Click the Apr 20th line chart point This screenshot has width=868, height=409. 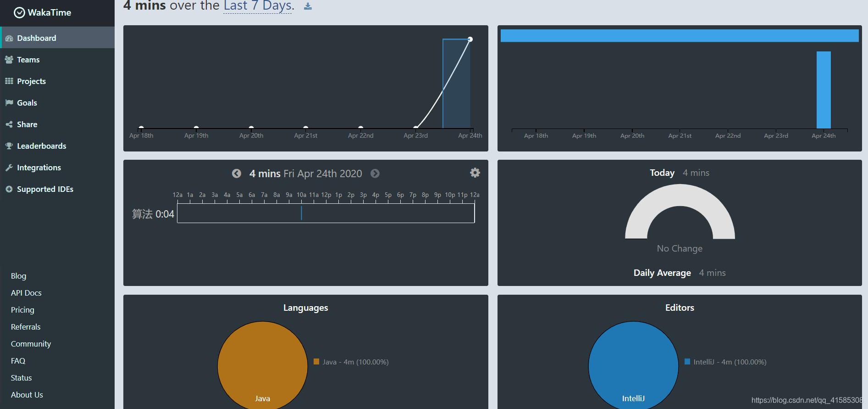[x=251, y=128]
